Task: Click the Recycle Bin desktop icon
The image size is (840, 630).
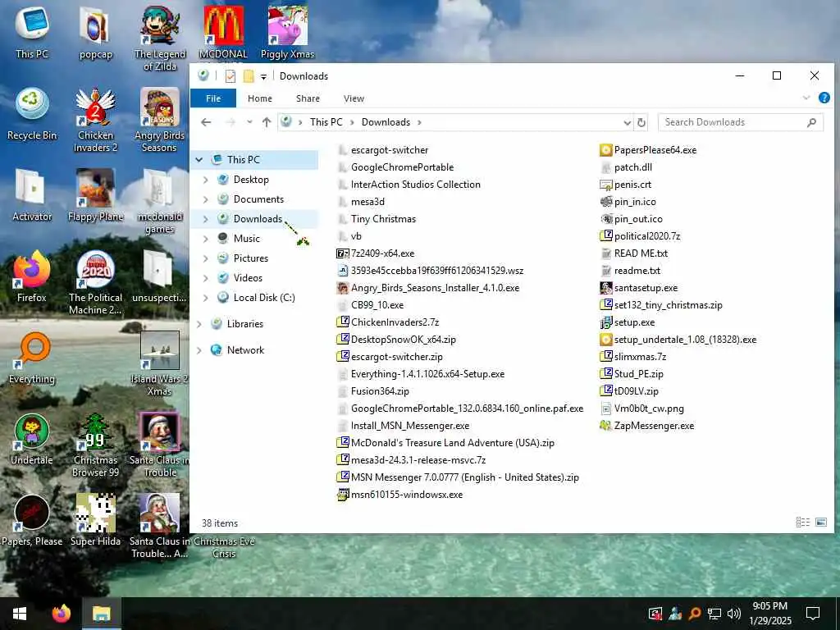Action: [x=32, y=115]
